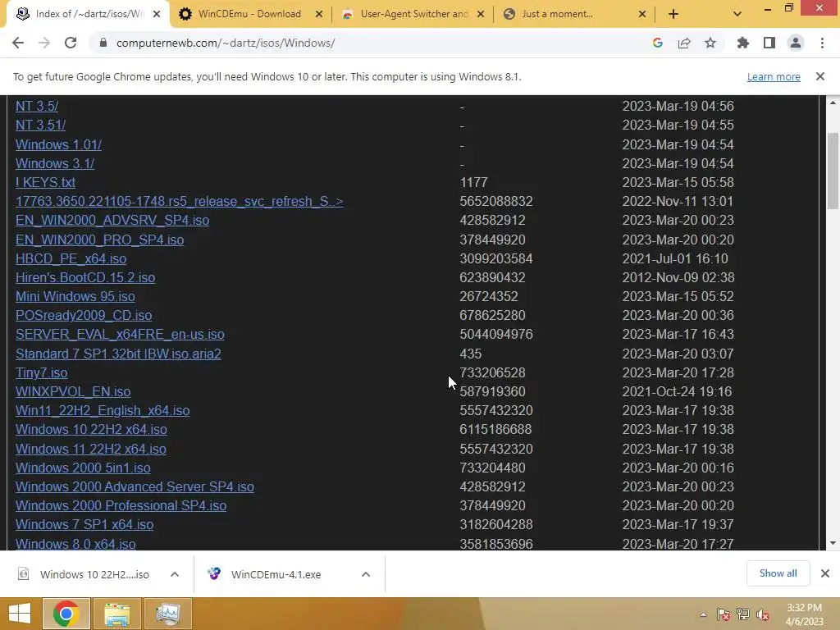The height and width of the screenshot is (630, 840).
Task: Click Chrome icon in taskbar
Action: [x=66, y=614]
